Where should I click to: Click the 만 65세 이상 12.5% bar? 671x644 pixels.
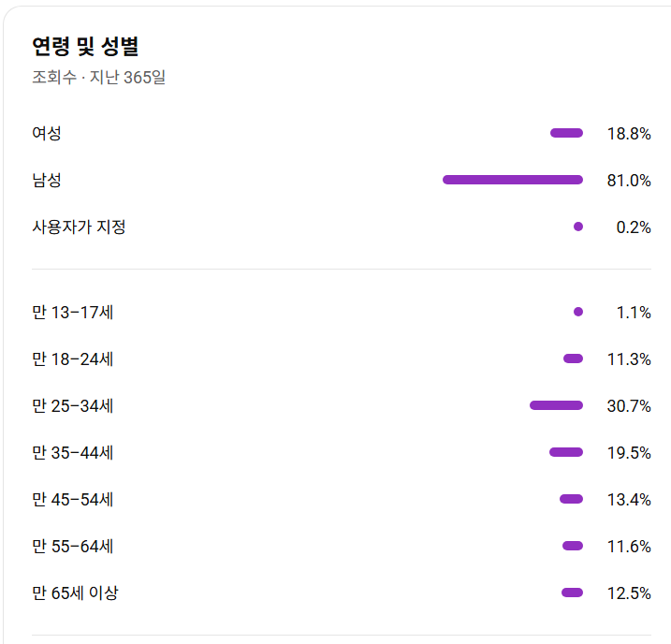[x=572, y=593]
